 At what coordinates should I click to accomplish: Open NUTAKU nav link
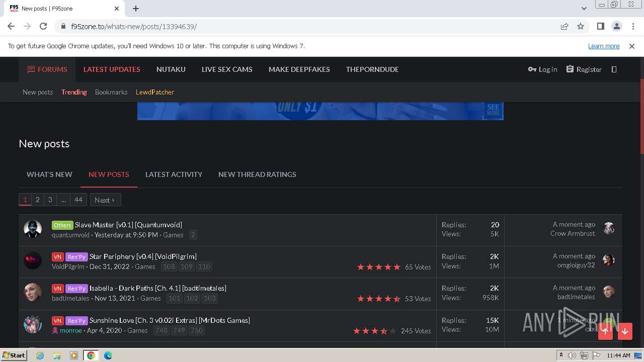point(171,69)
